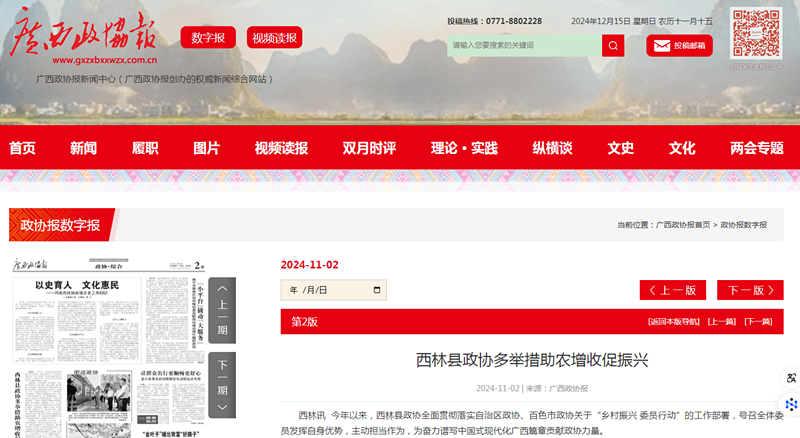Open 文史 in navigation bar

pos(620,148)
